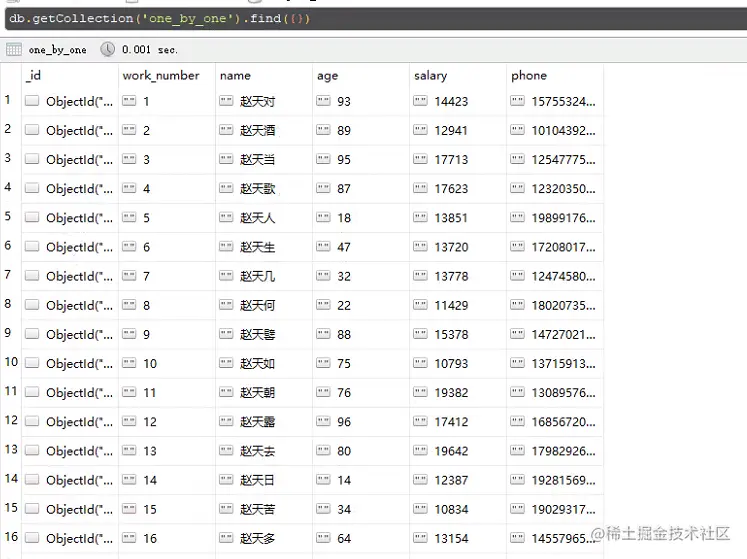Click the one_by_one table grid icon
747x559 pixels.
coord(14,49)
